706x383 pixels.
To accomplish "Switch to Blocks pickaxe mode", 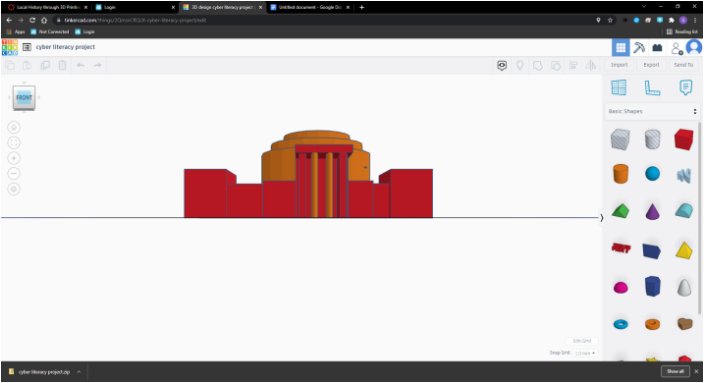I will click(639, 48).
